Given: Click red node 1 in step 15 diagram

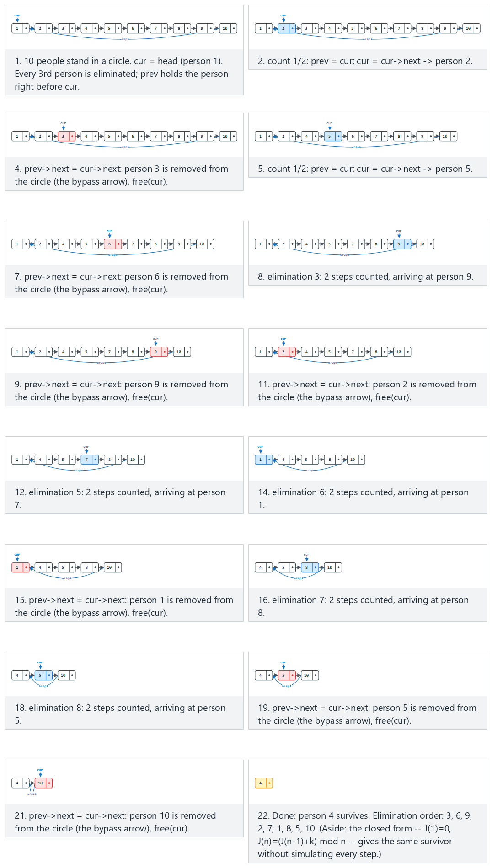Looking at the screenshot, I should [21, 567].
